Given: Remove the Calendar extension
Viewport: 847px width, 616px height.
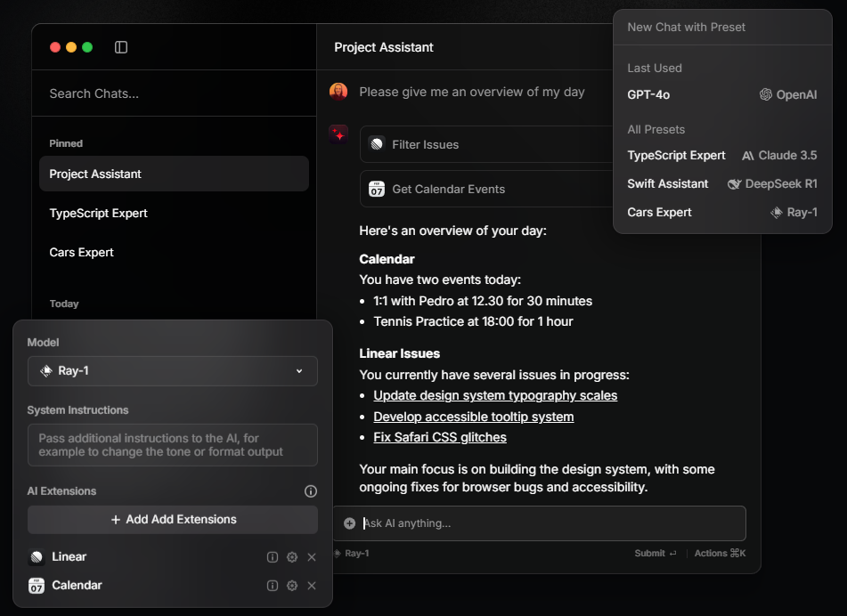Looking at the screenshot, I should point(312,586).
